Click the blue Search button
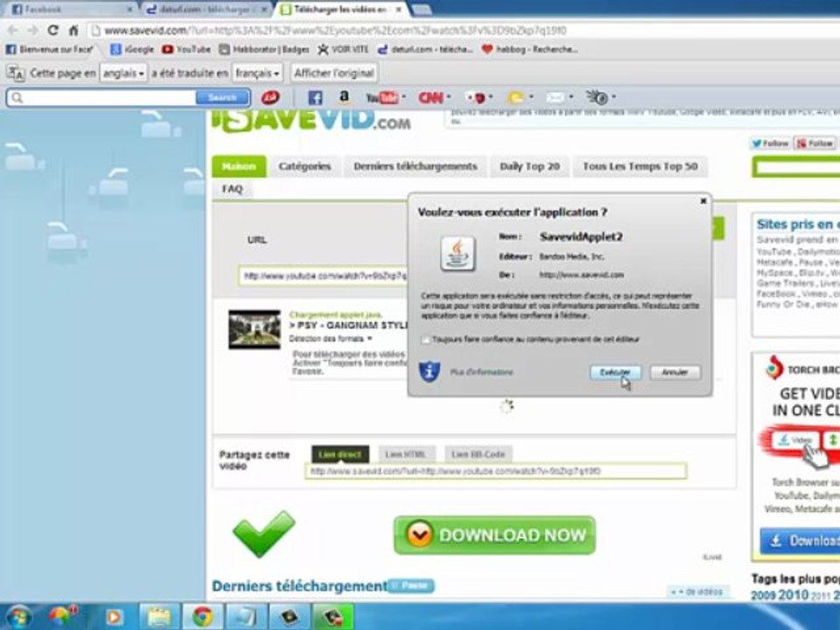 point(222,97)
